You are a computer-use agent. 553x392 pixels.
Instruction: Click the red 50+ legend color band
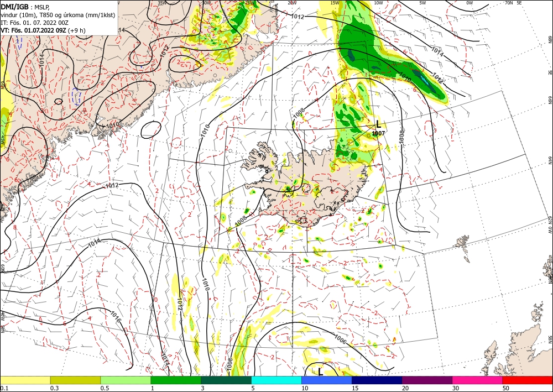pyautogui.click(x=528, y=380)
